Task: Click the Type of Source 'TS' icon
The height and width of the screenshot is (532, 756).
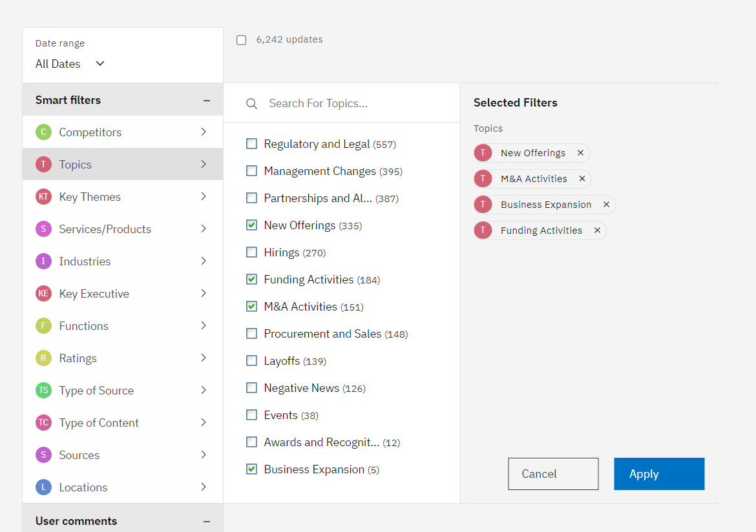Action: pyautogui.click(x=43, y=391)
